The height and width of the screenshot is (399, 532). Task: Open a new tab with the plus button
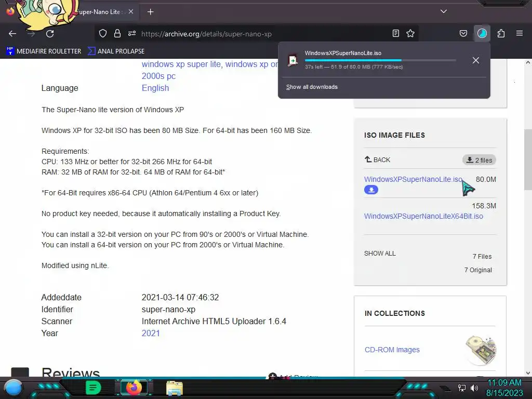point(150,12)
